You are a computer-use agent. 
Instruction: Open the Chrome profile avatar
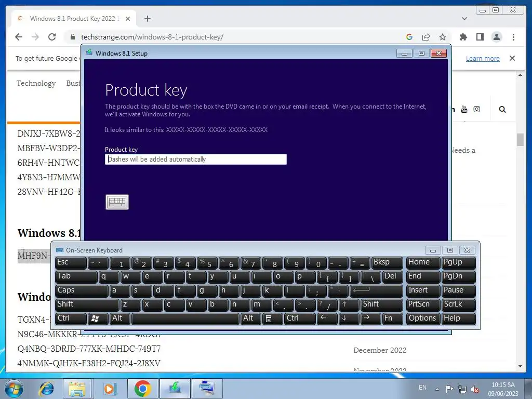click(496, 37)
